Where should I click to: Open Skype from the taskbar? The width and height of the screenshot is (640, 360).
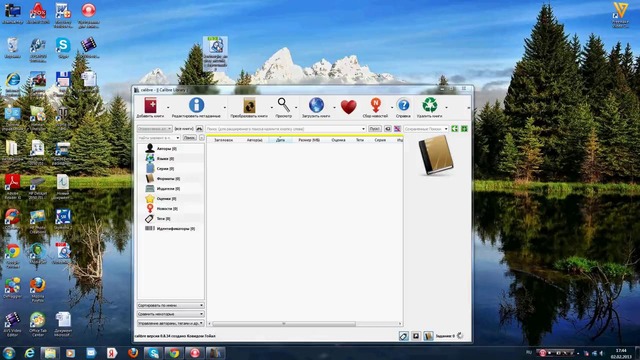[153, 353]
